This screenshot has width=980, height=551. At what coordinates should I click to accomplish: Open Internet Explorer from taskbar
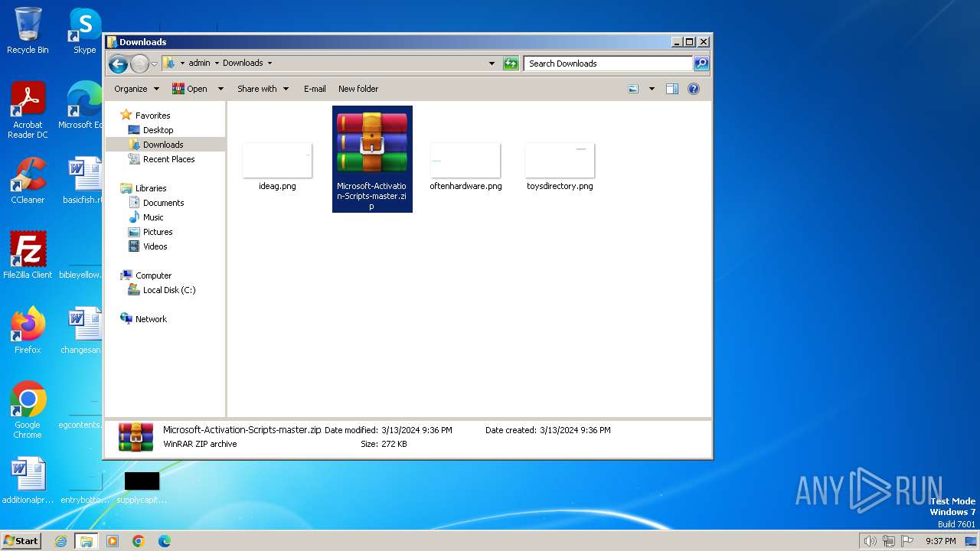click(60, 541)
